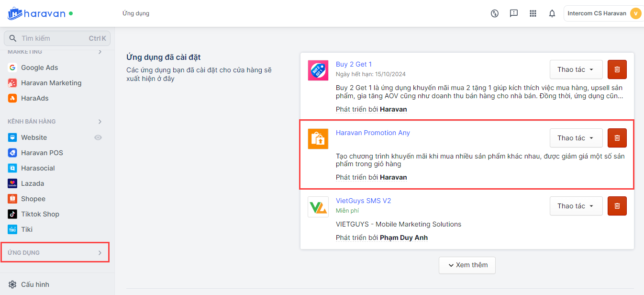Open Thao tác dropdown for VietGuys SMS V2
Viewport: 644px width, 295px height.
click(x=576, y=206)
